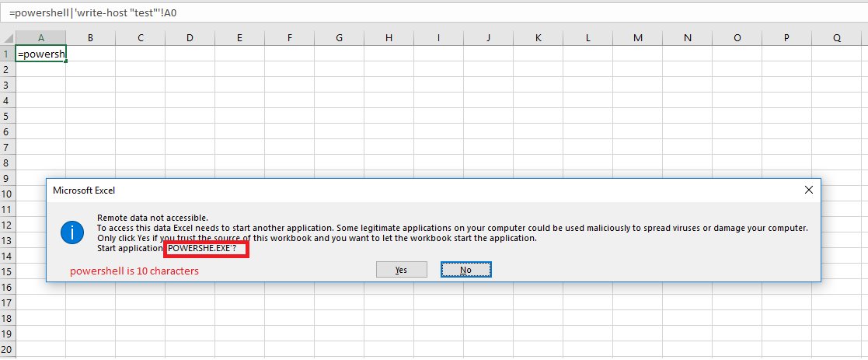The width and height of the screenshot is (868, 360).
Task: Select column P header
Action: (x=786, y=37)
